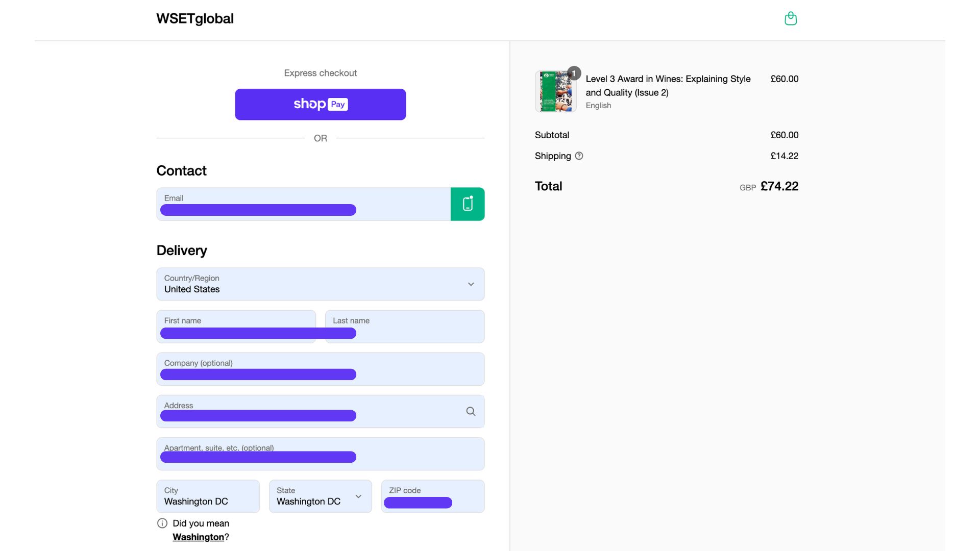This screenshot has height=551, width=980.
Task: Pay using the Shop Pay button
Action: click(x=320, y=105)
